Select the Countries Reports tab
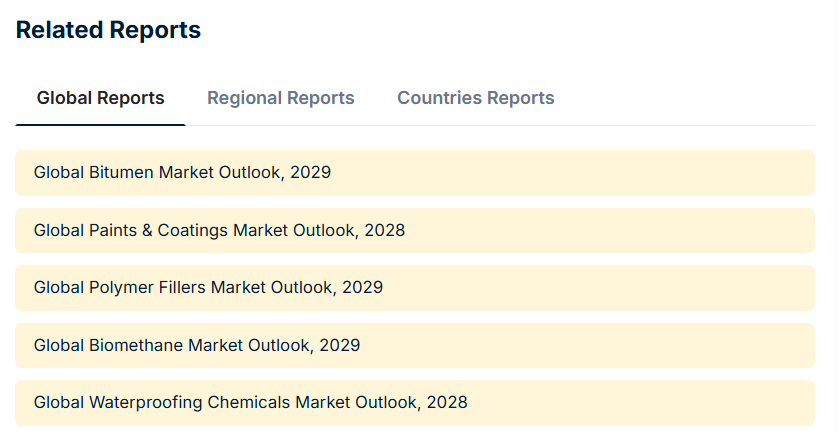The height and width of the screenshot is (433, 838). tap(475, 98)
